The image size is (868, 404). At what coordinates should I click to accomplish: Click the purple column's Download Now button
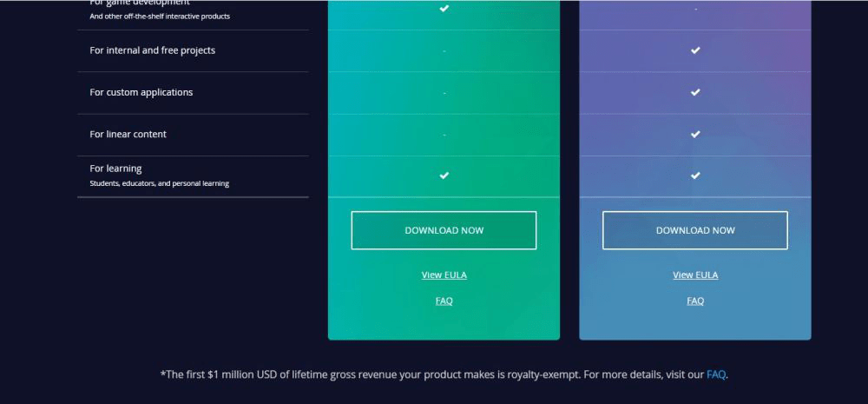(695, 230)
